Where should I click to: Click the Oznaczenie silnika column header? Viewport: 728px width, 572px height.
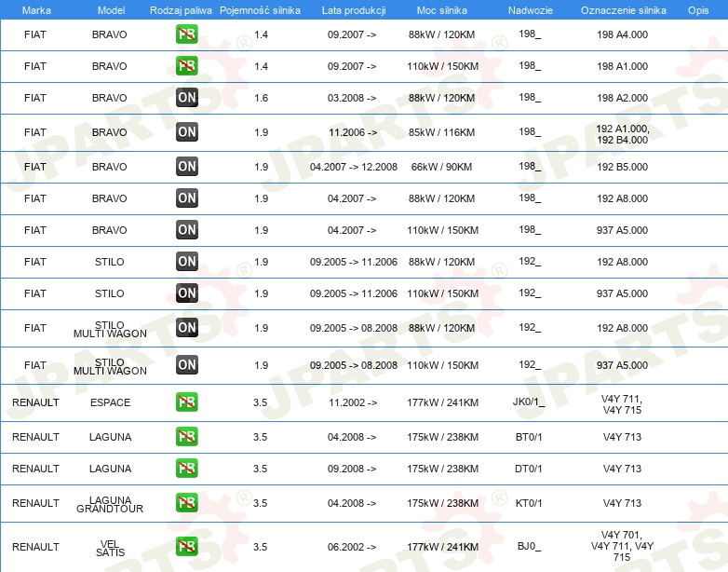[x=623, y=10]
